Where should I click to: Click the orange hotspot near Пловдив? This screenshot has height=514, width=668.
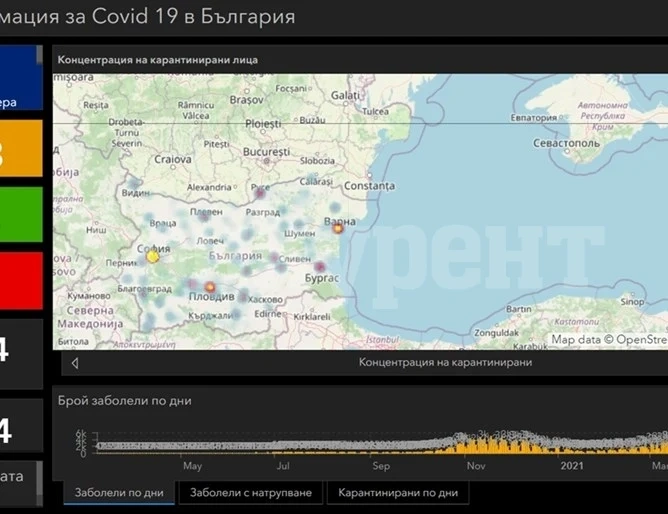[210, 287]
